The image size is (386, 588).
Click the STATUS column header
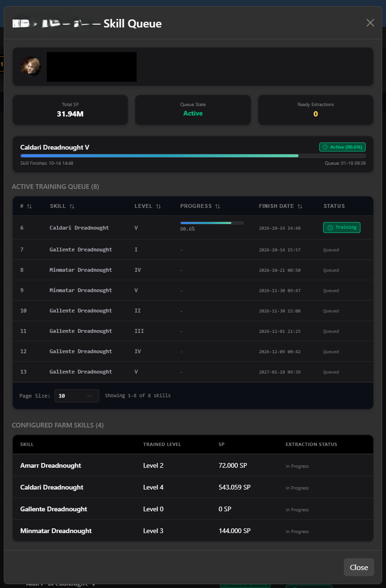[334, 206]
